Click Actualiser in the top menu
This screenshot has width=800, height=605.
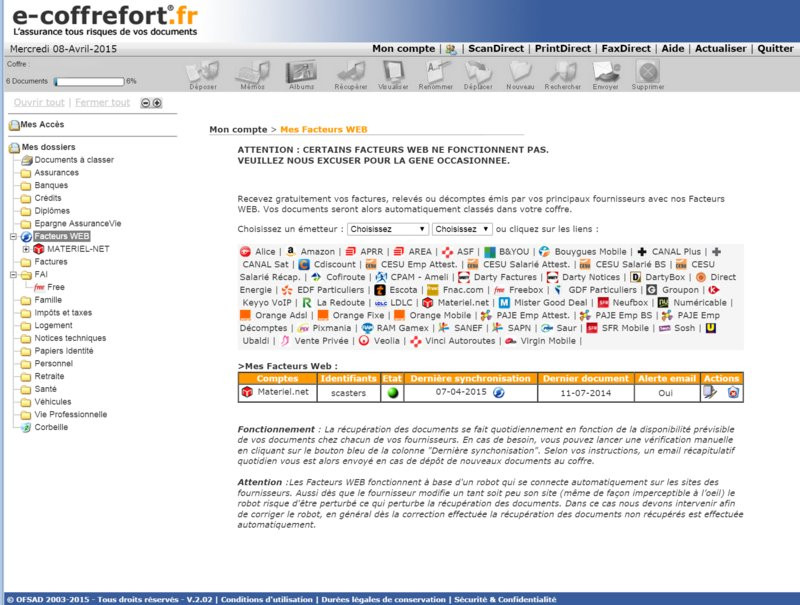click(720, 48)
